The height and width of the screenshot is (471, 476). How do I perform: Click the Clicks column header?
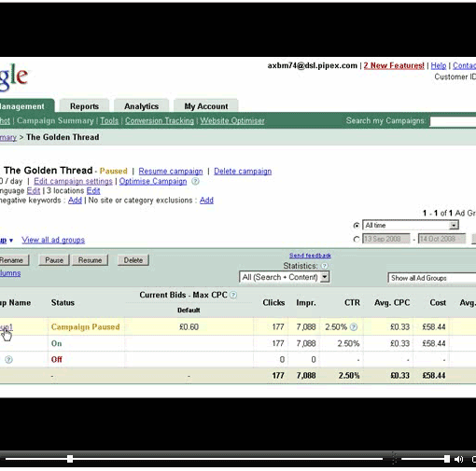click(x=273, y=302)
